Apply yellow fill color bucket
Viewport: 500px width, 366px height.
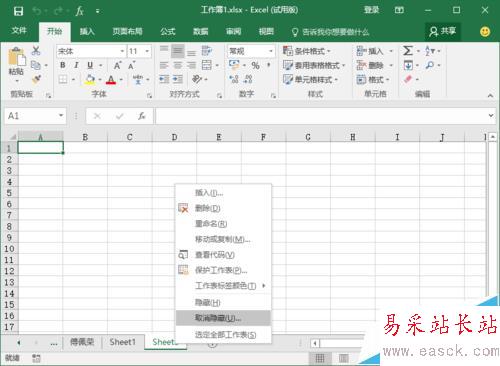tap(89, 79)
